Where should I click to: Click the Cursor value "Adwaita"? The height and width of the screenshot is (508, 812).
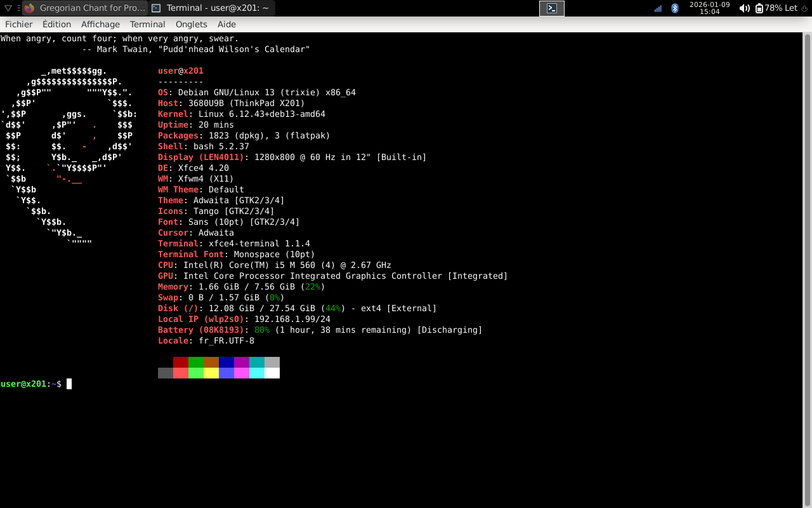pos(216,233)
